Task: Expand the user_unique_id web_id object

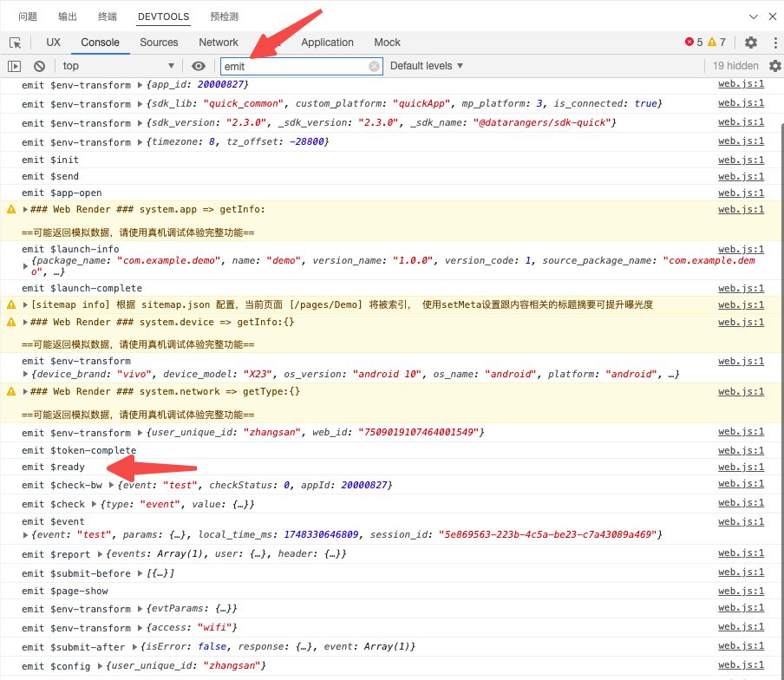Action: click(x=140, y=433)
